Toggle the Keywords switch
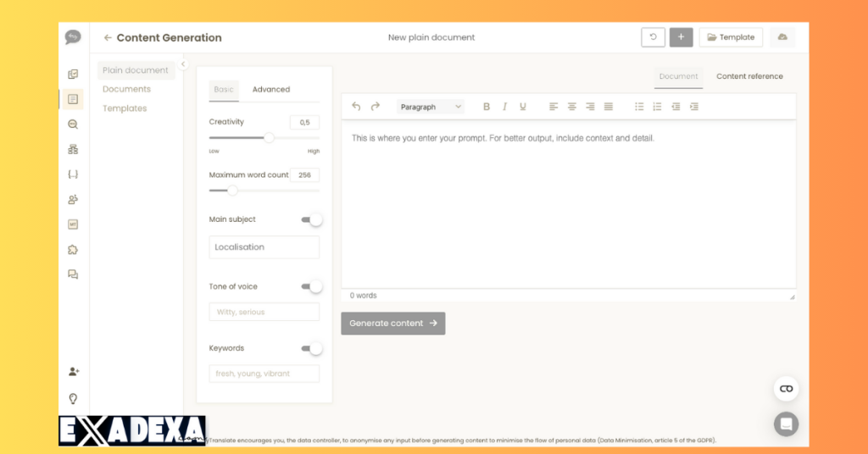Screen dimensions: 868x454 point(312,348)
